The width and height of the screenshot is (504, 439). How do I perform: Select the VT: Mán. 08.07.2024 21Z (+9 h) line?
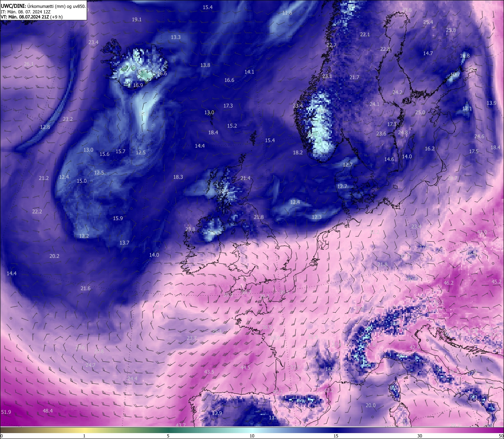pyautogui.click(x=31, y=17)
